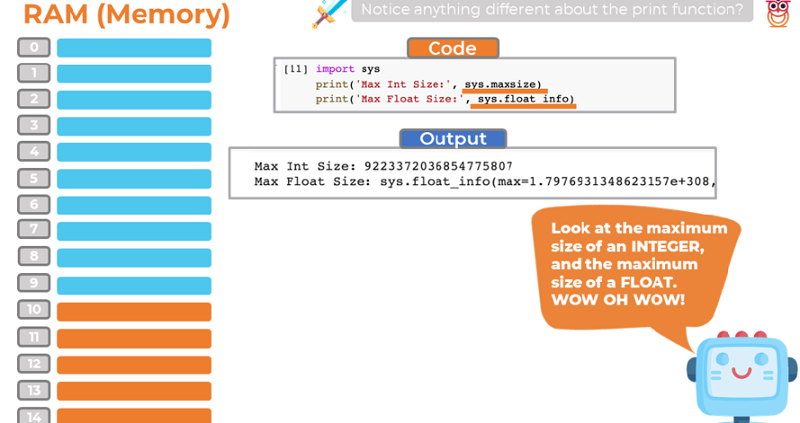Select memory address label 5

[34, 179]
